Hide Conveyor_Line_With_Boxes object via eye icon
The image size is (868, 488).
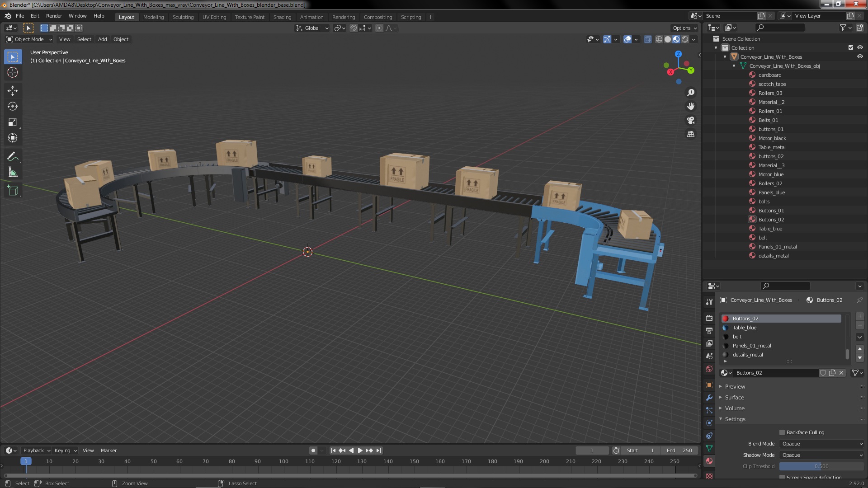[860, 56]
